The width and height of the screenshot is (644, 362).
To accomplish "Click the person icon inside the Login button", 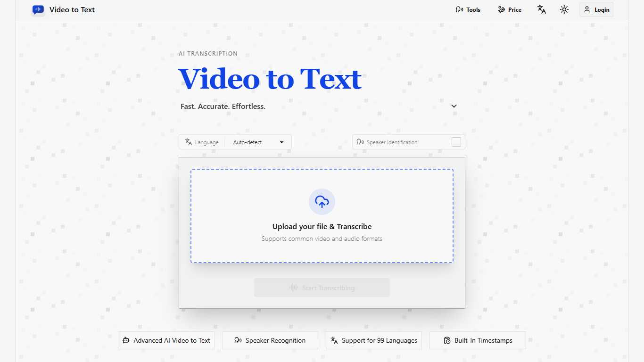I will (587, 9).
